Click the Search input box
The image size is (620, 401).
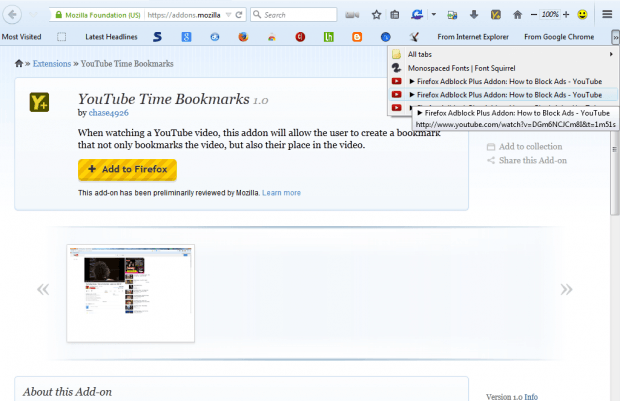click(294, 15)
